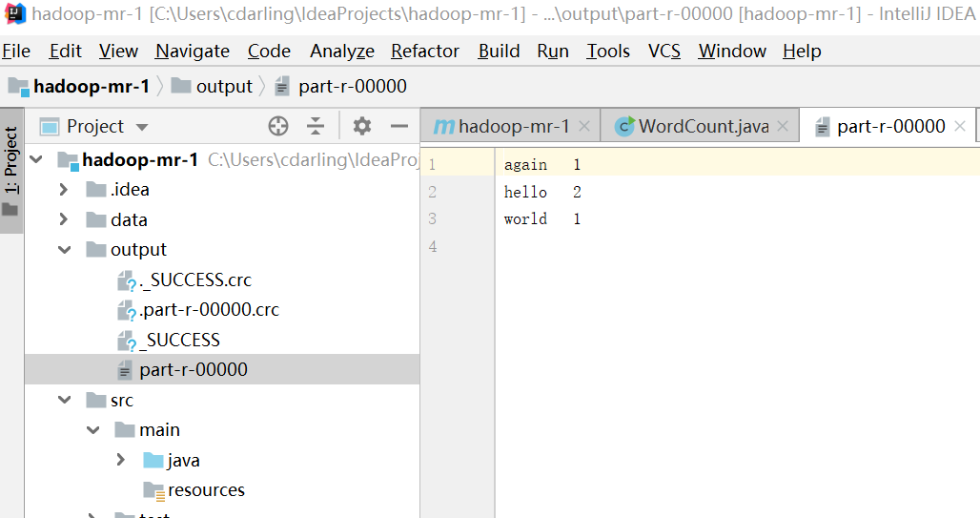Click the _SUCCESS unknown file icon

point(127,341)
